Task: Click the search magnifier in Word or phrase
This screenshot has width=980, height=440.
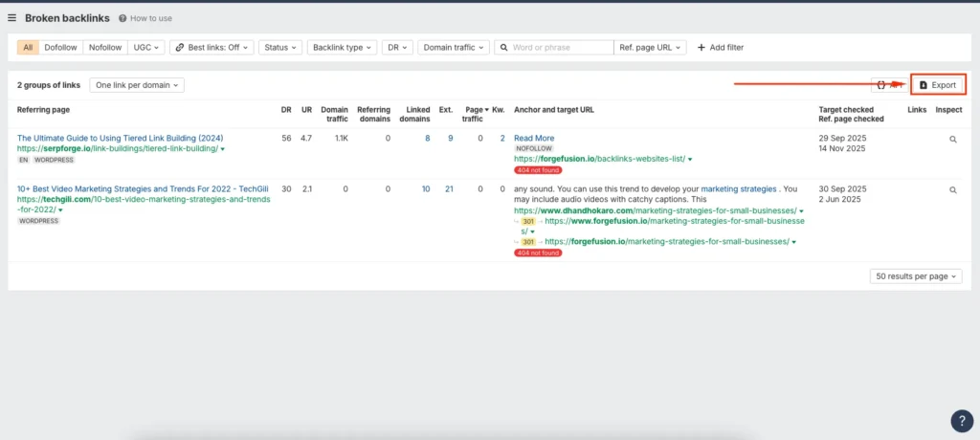Action: (x=504, y=47)
